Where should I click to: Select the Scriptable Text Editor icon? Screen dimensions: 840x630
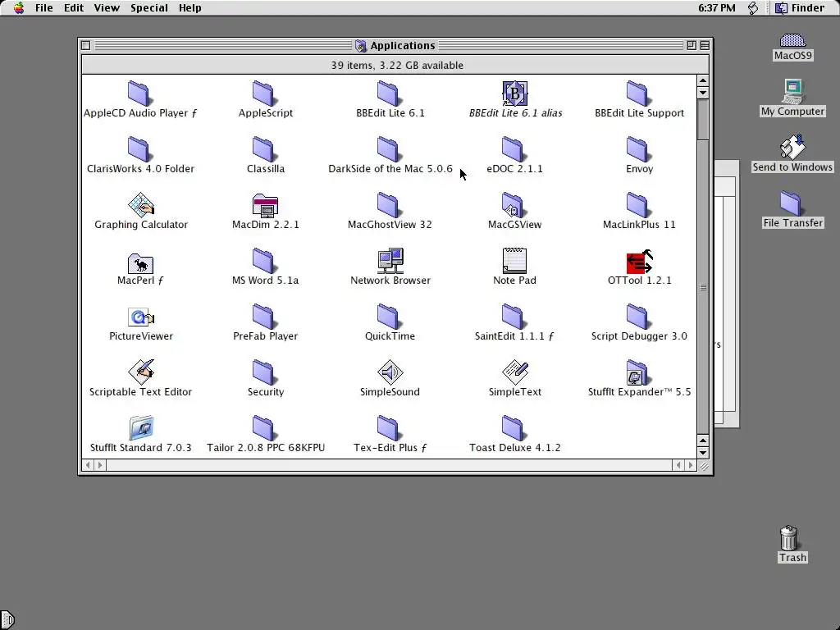tap(141, 372)
